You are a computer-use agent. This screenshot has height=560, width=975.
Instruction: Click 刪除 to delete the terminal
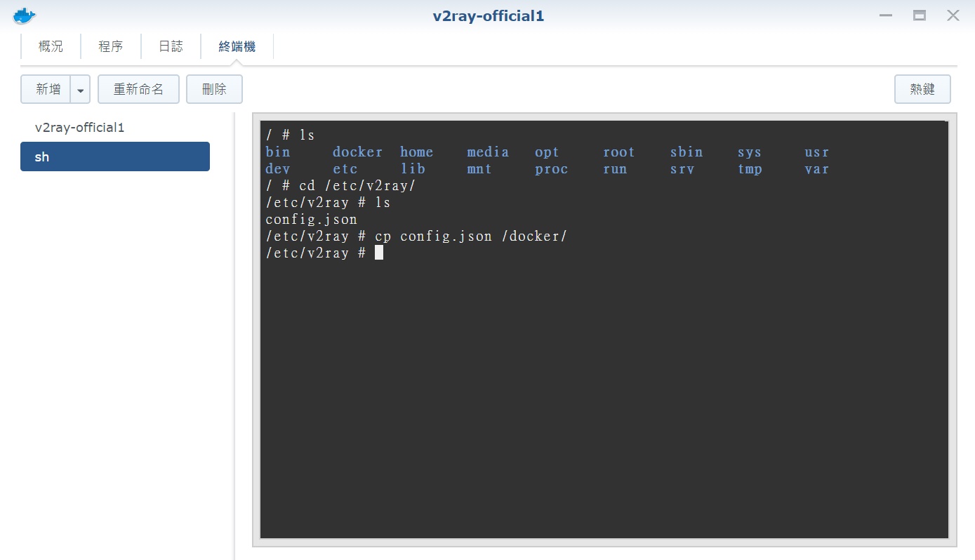214,88
